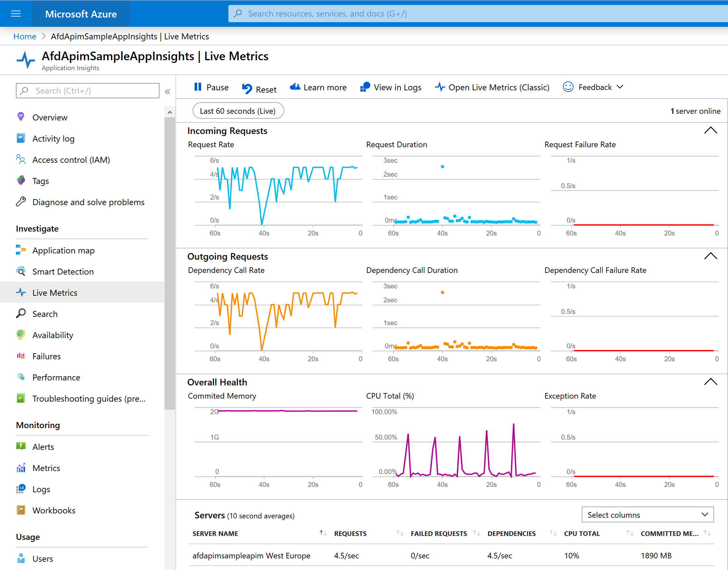This screenshot has height=570, width=728.
Task: Sort by Server Name arrows
Action: (323, 533)
